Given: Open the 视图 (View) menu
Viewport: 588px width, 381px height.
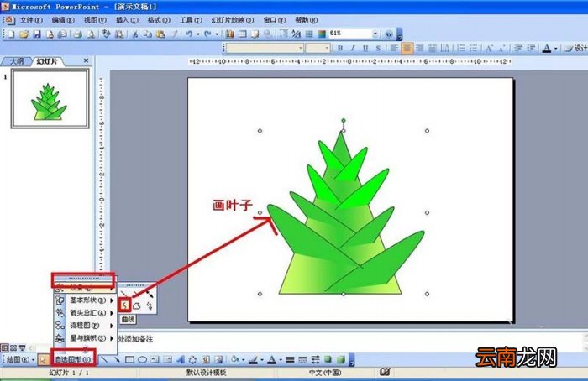Looking at the screenshot, I should pos(94,20).
